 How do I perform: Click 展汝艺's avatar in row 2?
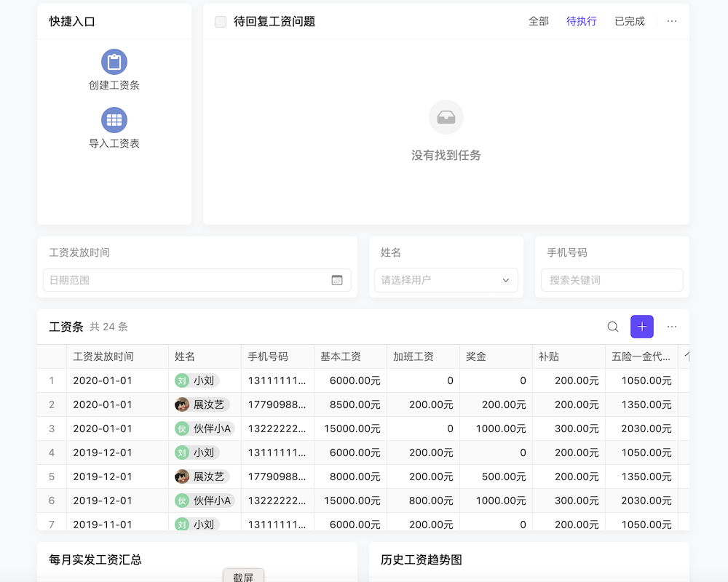181,404
